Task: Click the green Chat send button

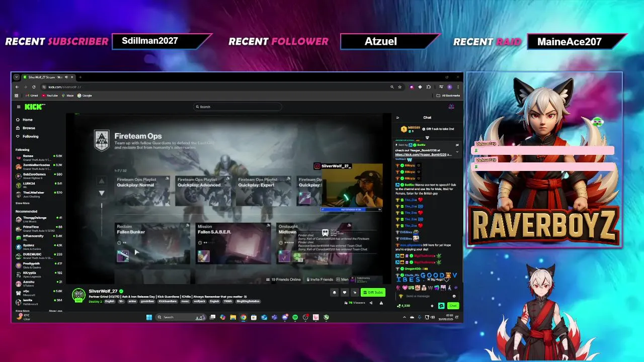Action: (453, 306)
